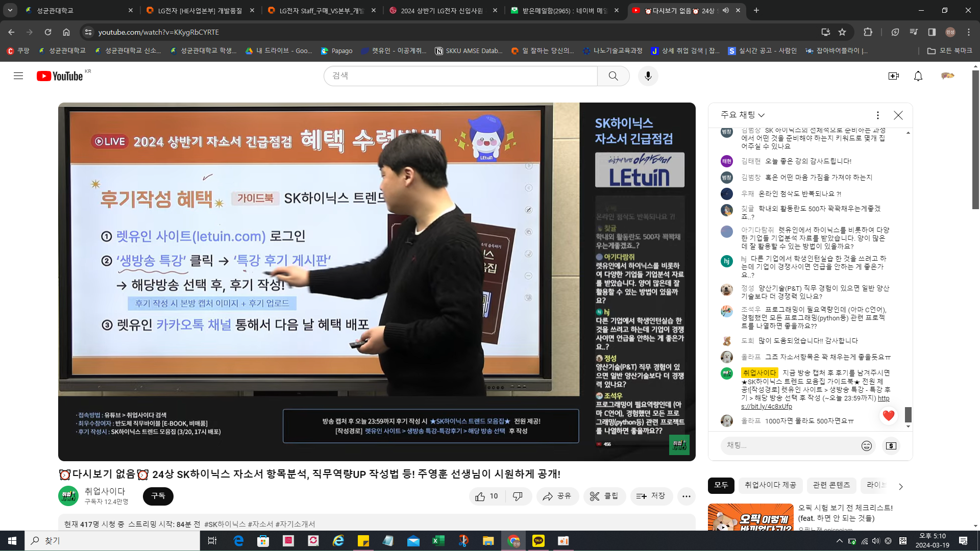Expand the 주요 채팅 chat mode dropdown
This screenshot has height=551, width=980.
click(x=743, y=115)
